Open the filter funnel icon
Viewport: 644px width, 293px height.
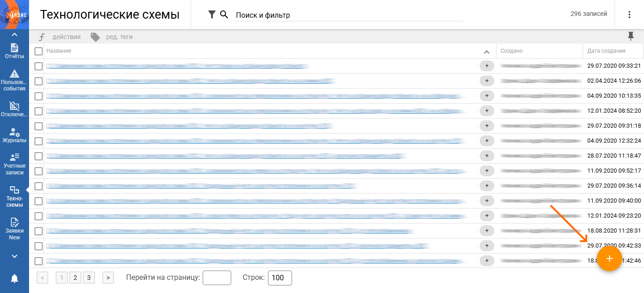211,15
